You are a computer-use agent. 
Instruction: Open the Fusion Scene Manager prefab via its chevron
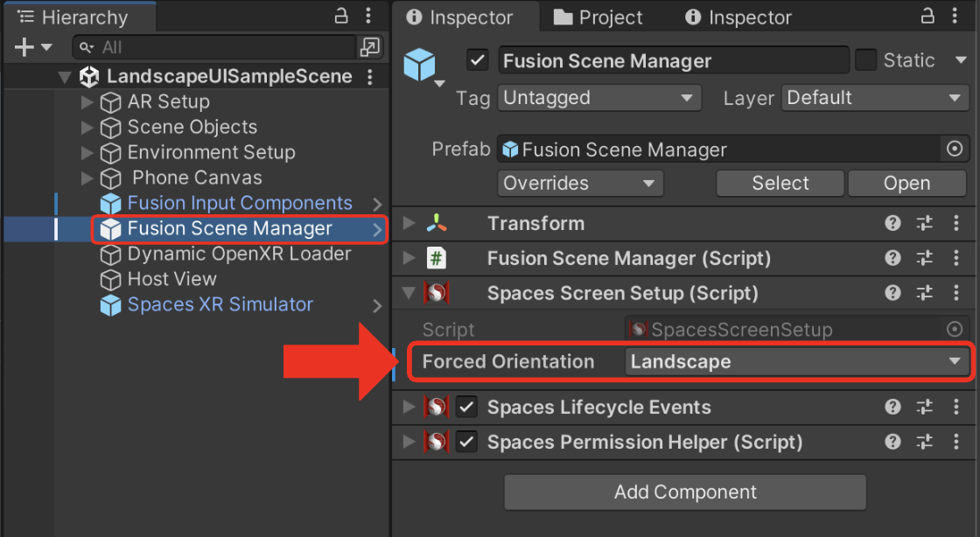[x=377, y=230]
